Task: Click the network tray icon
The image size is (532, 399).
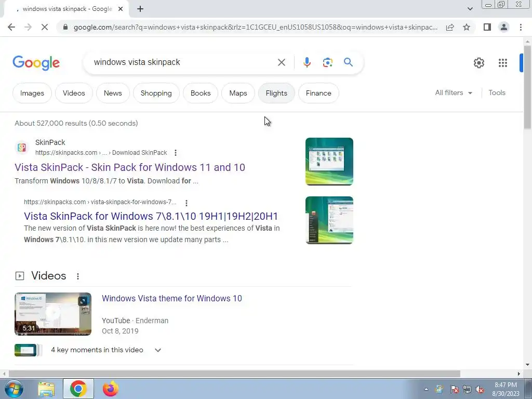Action: click(467, 390)
